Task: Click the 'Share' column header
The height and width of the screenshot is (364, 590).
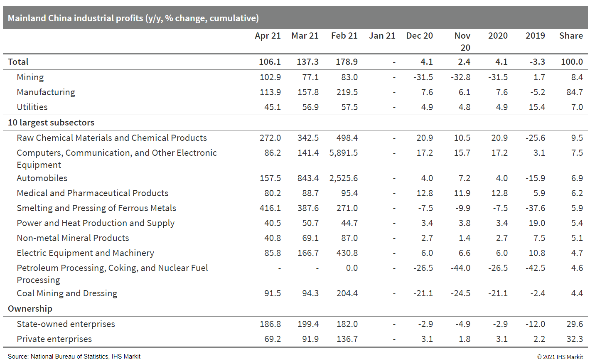Action: (x=571, y=36)
